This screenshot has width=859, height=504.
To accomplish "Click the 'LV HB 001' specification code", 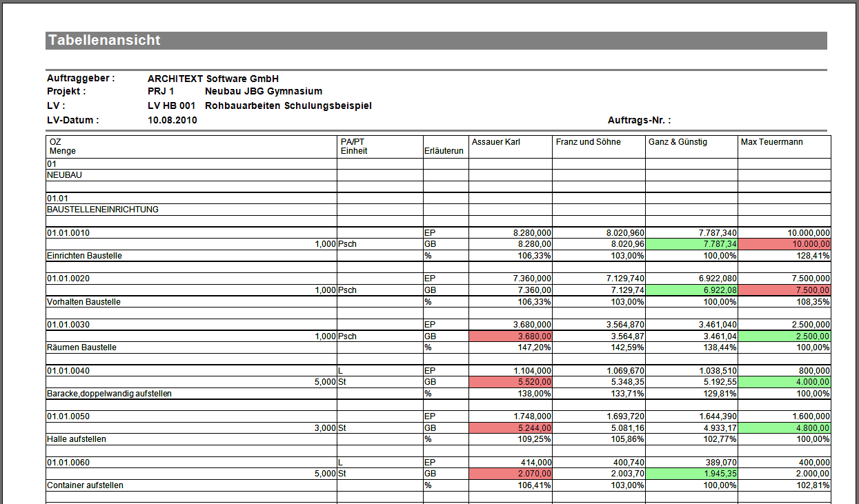I will pyautogui.click(x=172, y=105).
